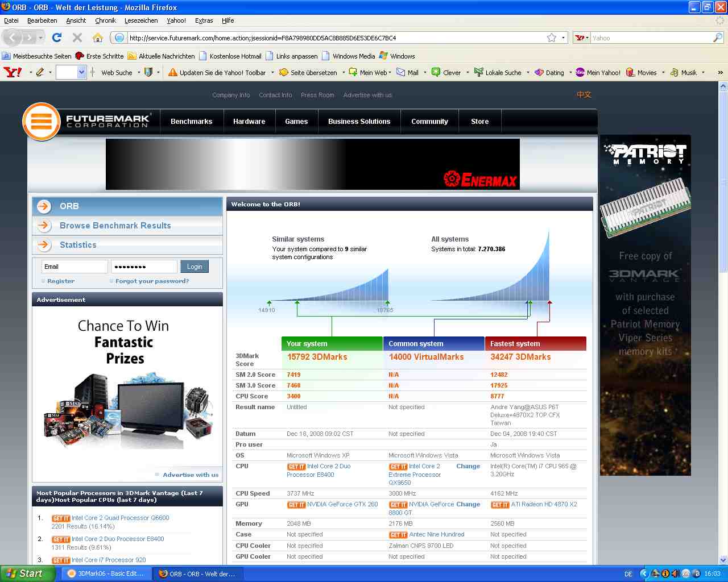Expand the Dating dropdown arrow
728x582 pixels.
pyautogui.click(x=570, y=72)
